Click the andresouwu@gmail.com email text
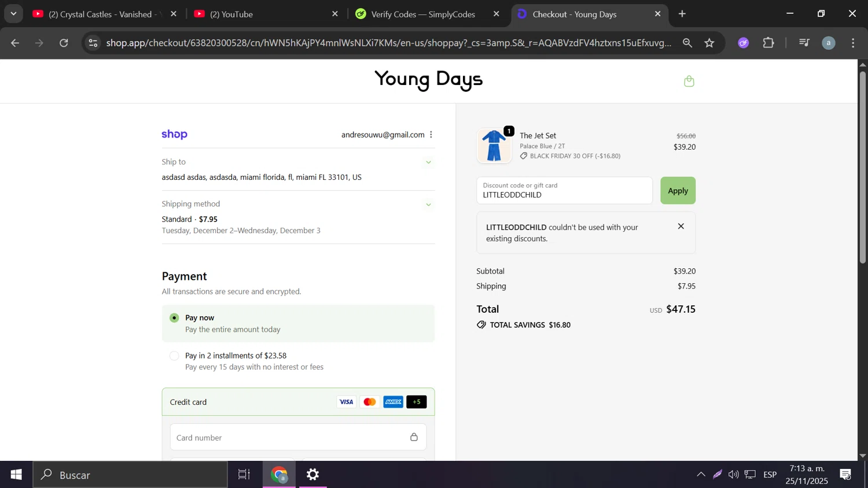This screenshot has height=488, width=868. click(x=383, y=135)
